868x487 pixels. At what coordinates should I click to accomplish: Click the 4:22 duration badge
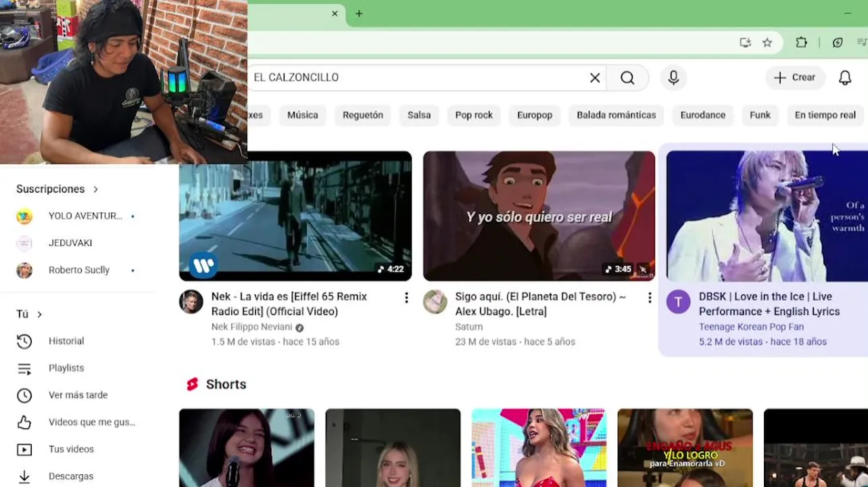(x=391, y=269)
